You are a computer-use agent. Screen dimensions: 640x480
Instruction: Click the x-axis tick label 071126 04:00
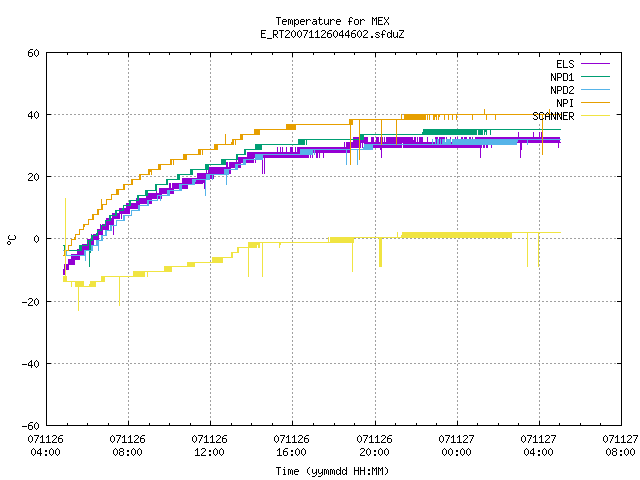[46, 446]
